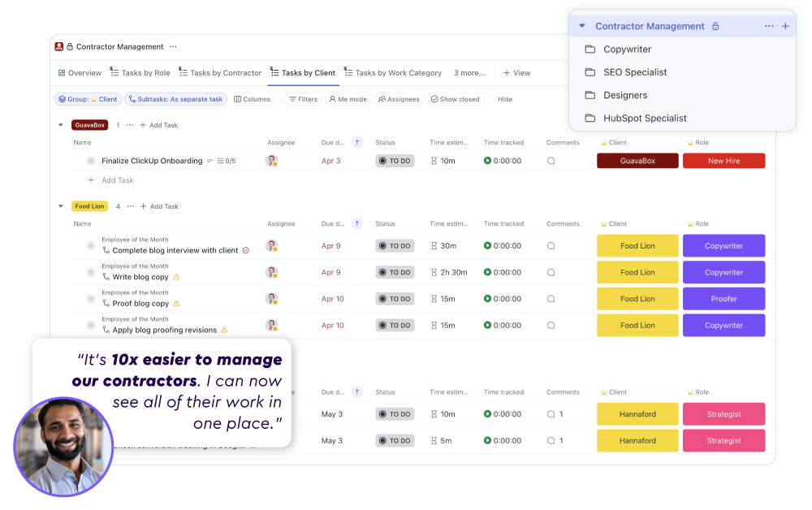Click assignee avatar for Finalize ClickUp Onboarding
The image size is (812, 510).
(x=272, y=161)
